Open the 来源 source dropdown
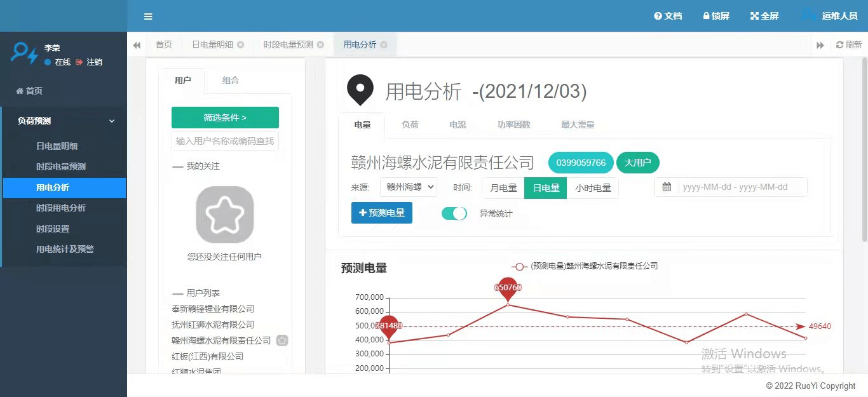868x397 pixels. tap(409, 187)
